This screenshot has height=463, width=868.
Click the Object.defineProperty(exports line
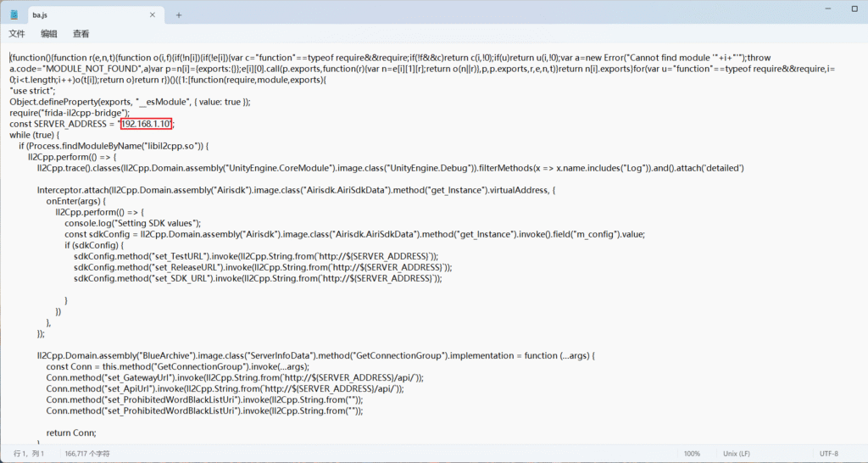[x=130, y=102]
